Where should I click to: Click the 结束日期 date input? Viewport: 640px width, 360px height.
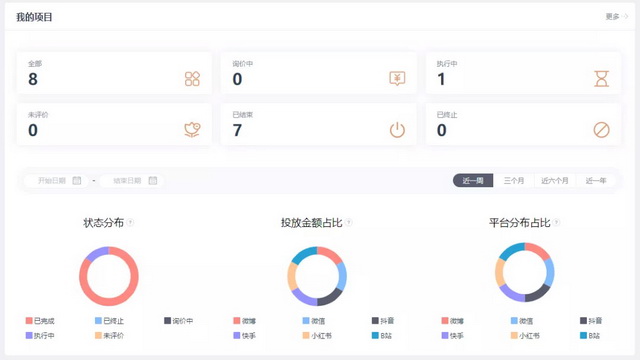coord(131,180)
